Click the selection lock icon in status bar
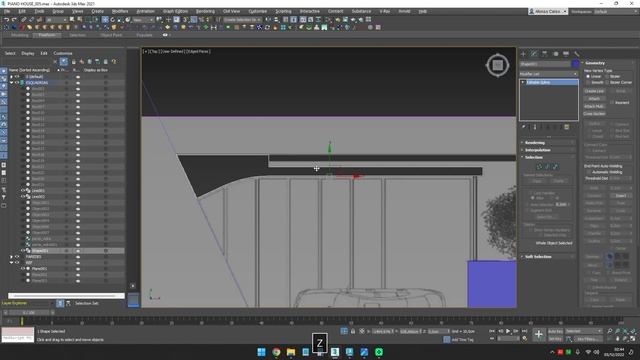 point(353,331)
